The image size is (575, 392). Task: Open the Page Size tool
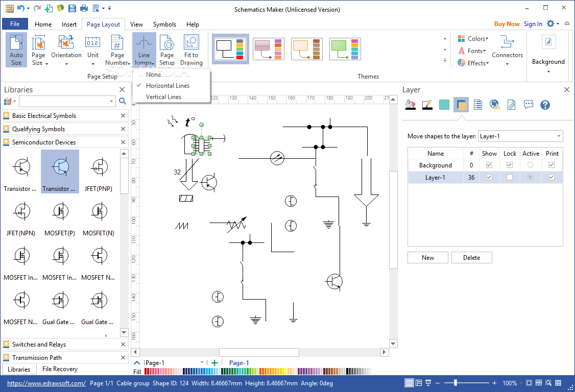tap(38, 50)
